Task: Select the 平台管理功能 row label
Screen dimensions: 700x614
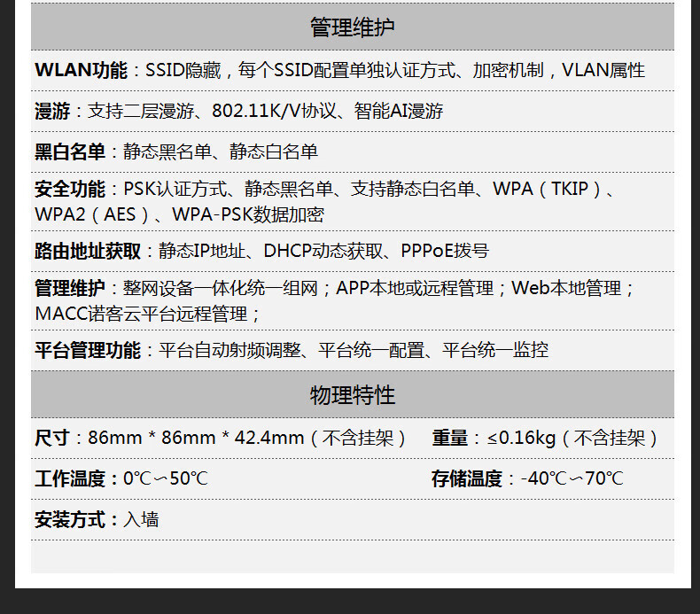Action: click(x=88, y=351)
